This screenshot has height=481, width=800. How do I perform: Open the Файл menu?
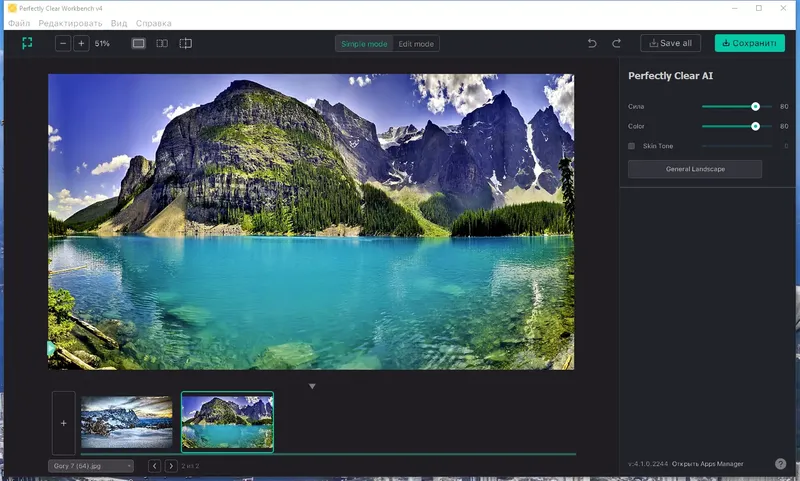19,23
